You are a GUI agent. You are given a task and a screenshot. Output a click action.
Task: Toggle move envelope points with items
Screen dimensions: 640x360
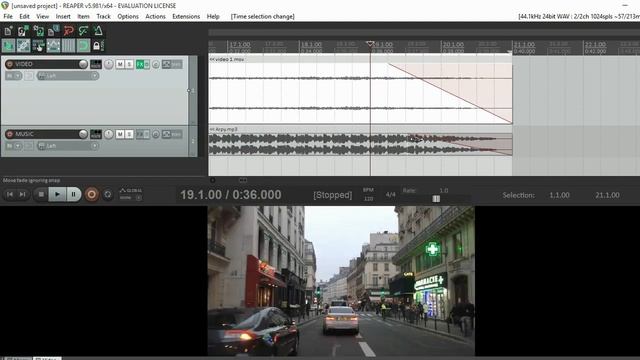pos(53,46)
